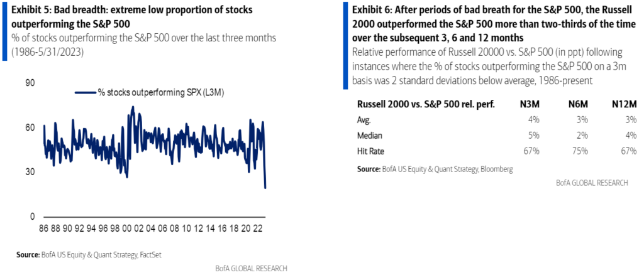Click the Hit Rate row label

371,151
